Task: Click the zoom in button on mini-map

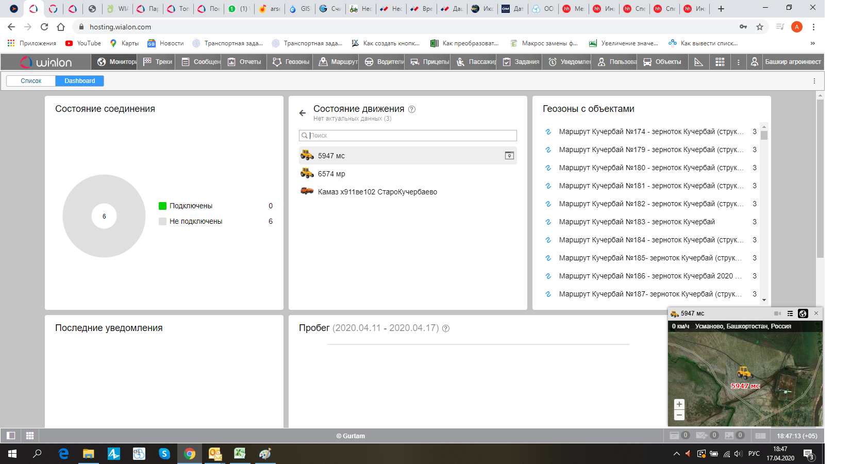Action: pyautogui.click(x=679, y=404)
